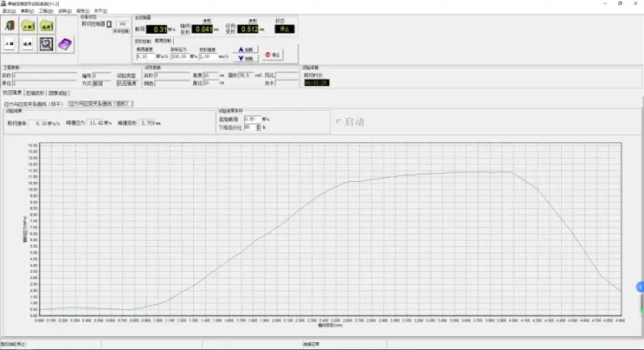Open the magnifier search/preview icon
Screen dimensions: 644x350
click(47, 43)
